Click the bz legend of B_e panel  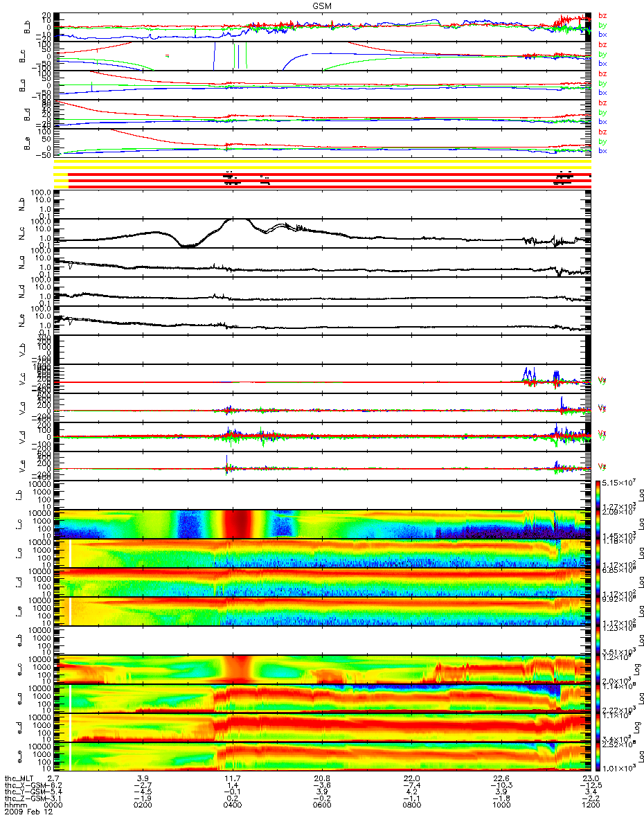click(602, 132)
